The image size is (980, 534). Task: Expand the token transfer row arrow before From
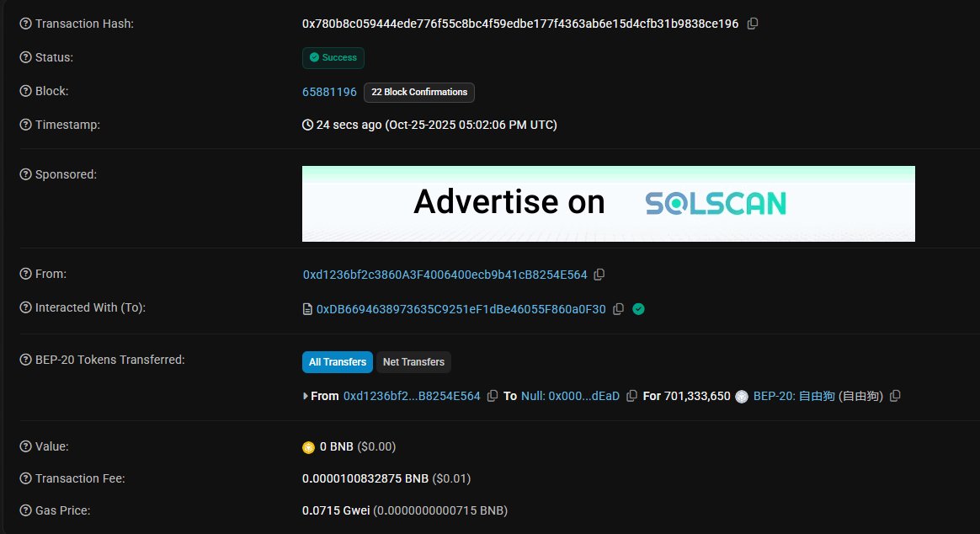(x=305, y=396)
